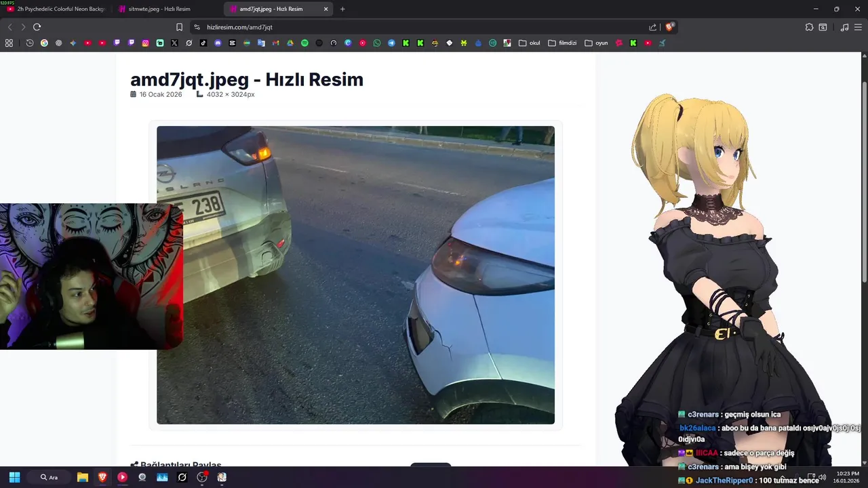Bookmark this page with the bookmark icon
The image size is (868, 488).
point(179,27)
